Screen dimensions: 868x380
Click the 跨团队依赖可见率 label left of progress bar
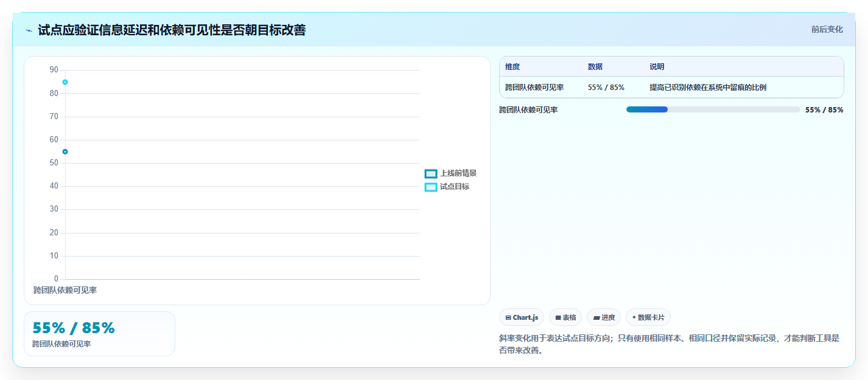pos(528,110)
